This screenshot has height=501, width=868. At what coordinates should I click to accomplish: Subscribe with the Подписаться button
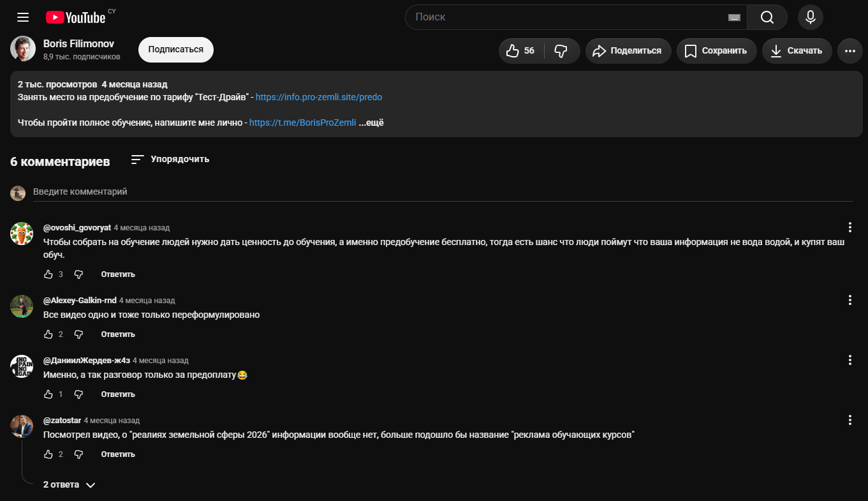click(x=176, y=50)
